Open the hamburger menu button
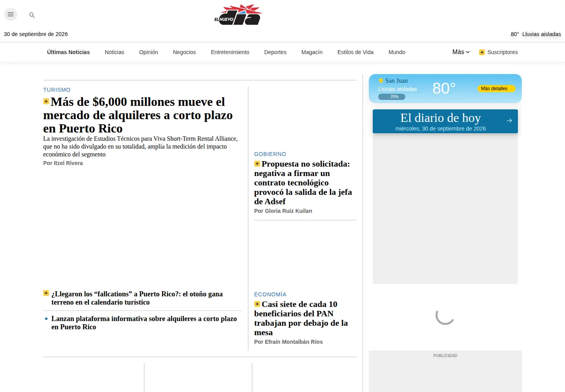 (x=11, y=15)
